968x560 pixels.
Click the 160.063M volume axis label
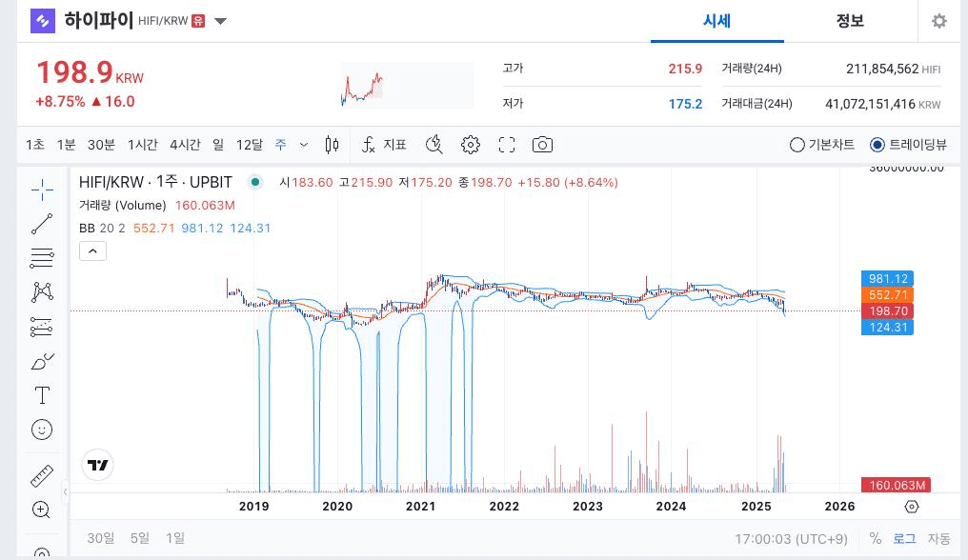[897, 486]
